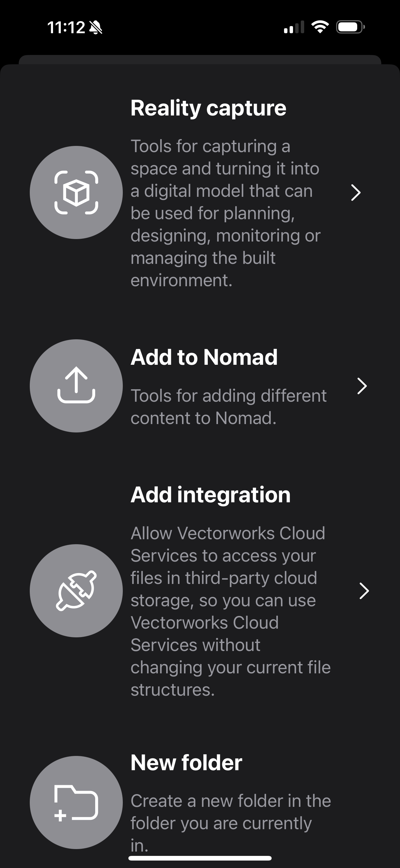Image resolution: width=400 pixels, height=868 pixels.
Task: Select the Add to Nomad heading
Action: 204,357
